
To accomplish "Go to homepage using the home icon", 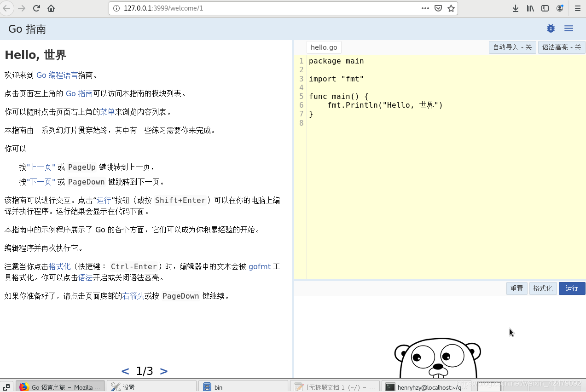I will click(52, 8).
